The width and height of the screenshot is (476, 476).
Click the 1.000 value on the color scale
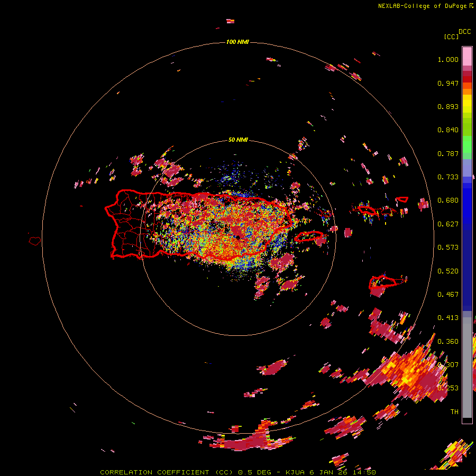[x=448, y=59]
